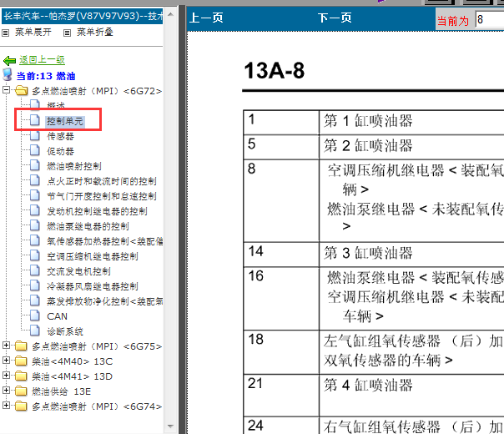Viewport: 504px width, 434px height.
Task: Click the folder icon of 多点燃油喷射 <6G75>
Action: click(21, 346)
